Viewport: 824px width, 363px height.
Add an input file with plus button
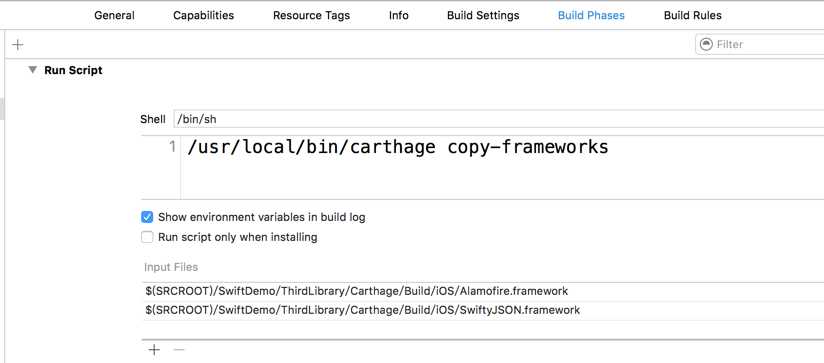coord(154,350)
